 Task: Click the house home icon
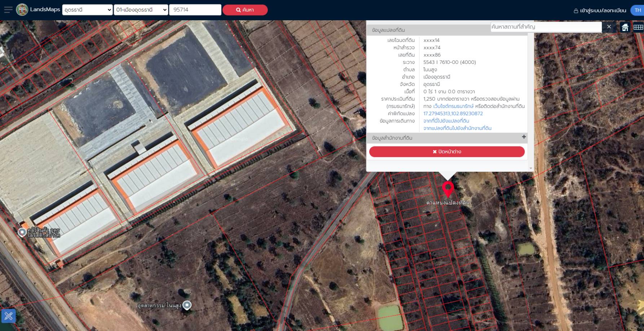coord(625,27)
